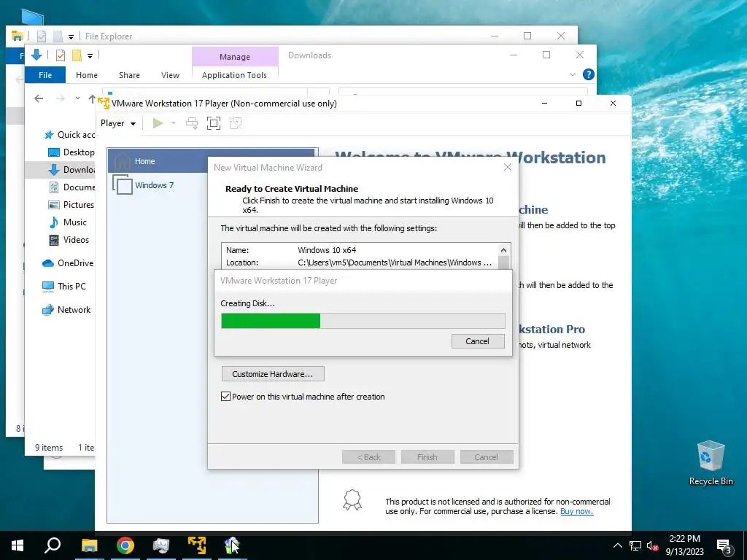Expand the power options arrow beside play
Viewport: 747px width, 560px height.
point(174,123)
